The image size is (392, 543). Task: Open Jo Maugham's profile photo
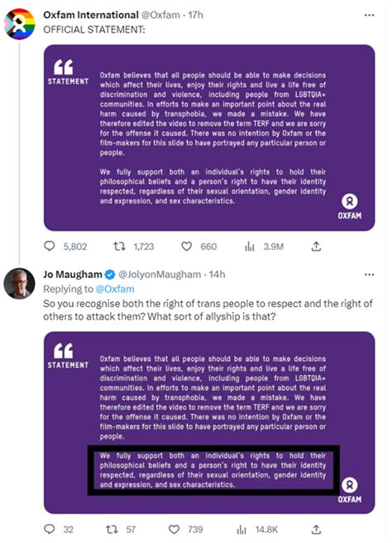pos(19,283)
